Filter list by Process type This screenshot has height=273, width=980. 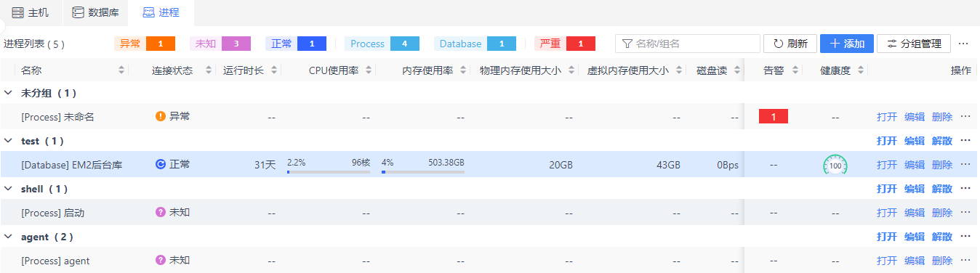[382, 44]
